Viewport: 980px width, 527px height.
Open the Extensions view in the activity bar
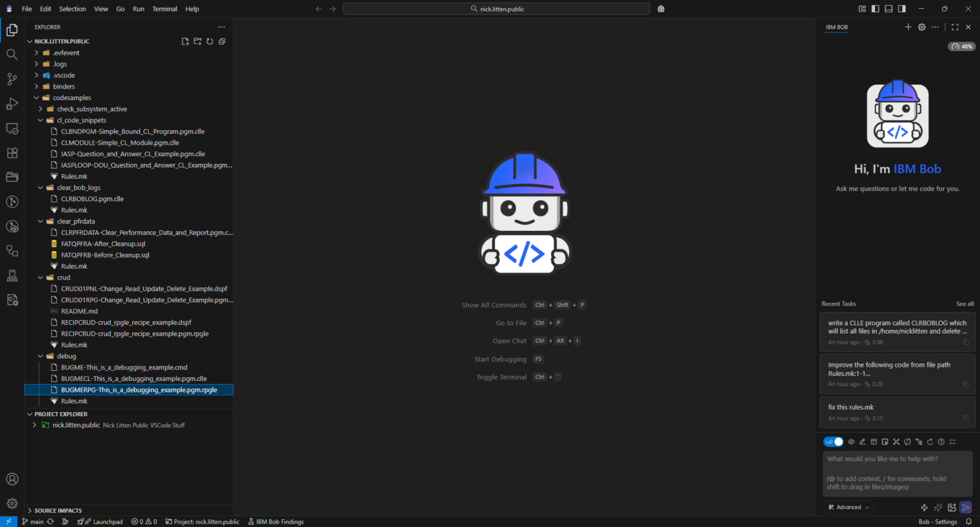click(12, 153)
